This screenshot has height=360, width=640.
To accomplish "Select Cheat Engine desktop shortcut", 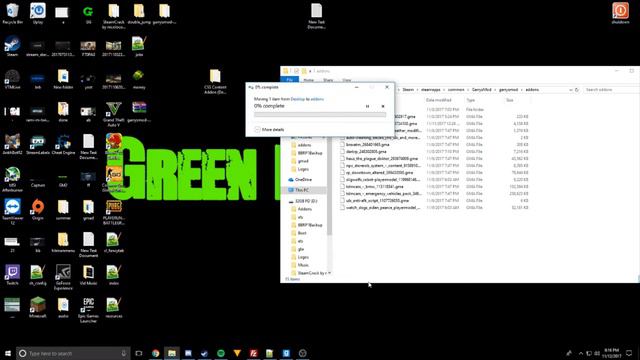I will click(63, 144).
